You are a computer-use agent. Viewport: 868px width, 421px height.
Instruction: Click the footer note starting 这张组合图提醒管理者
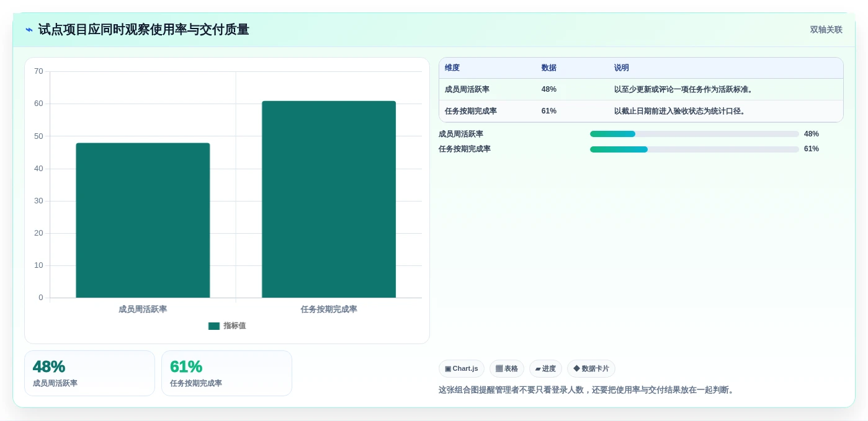coord(587,390)
